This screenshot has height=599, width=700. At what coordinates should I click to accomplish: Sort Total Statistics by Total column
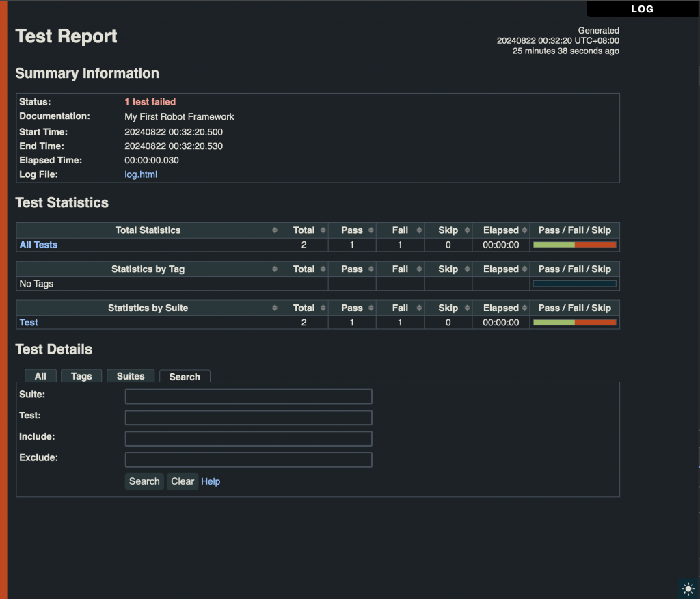(304, 230)
